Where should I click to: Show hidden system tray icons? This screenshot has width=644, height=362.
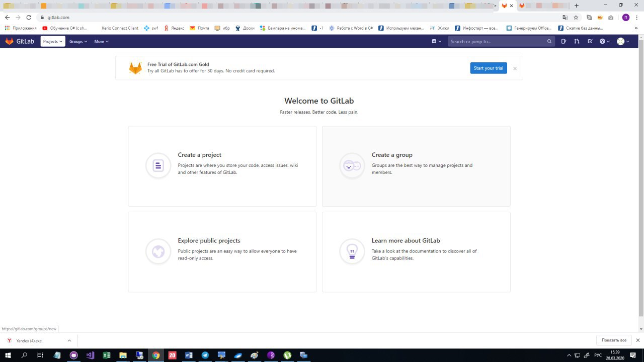[569, 355]
